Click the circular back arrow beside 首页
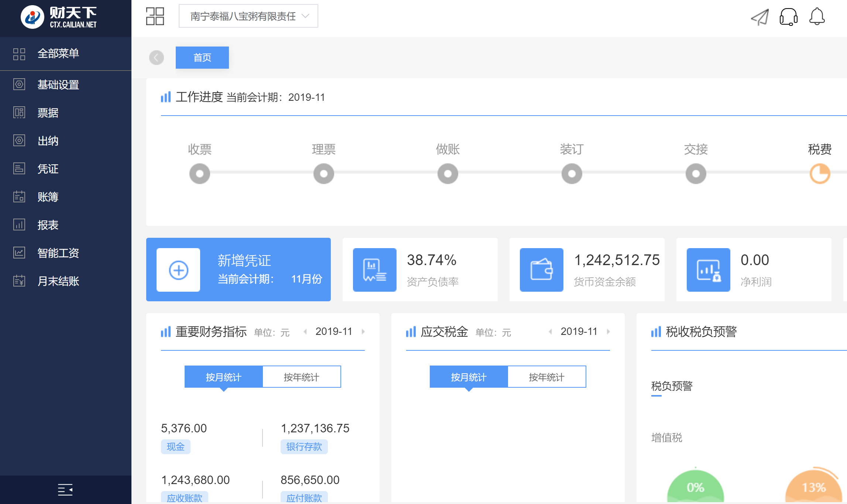The height and width of the screenshot is (504, 847). (157, 58)
